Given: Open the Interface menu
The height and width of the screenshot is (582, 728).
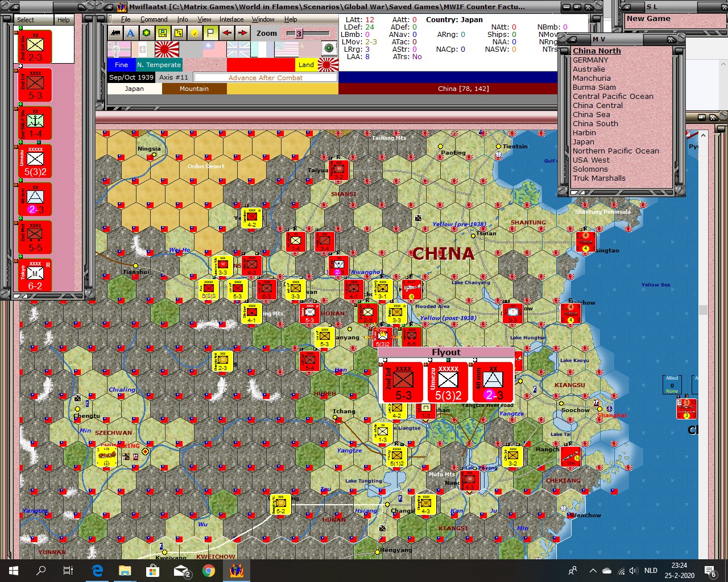Looking at the screenshot, I should 231,19.
